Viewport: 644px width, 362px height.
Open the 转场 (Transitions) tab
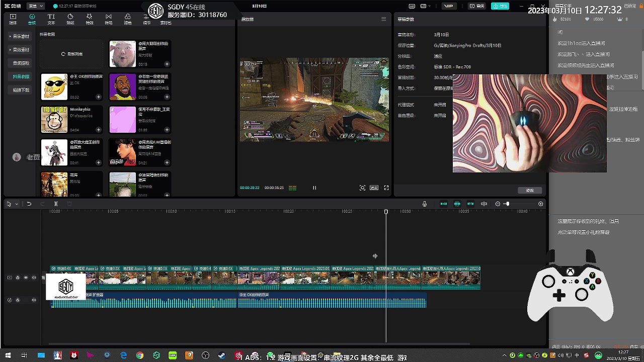pos(108,19)
